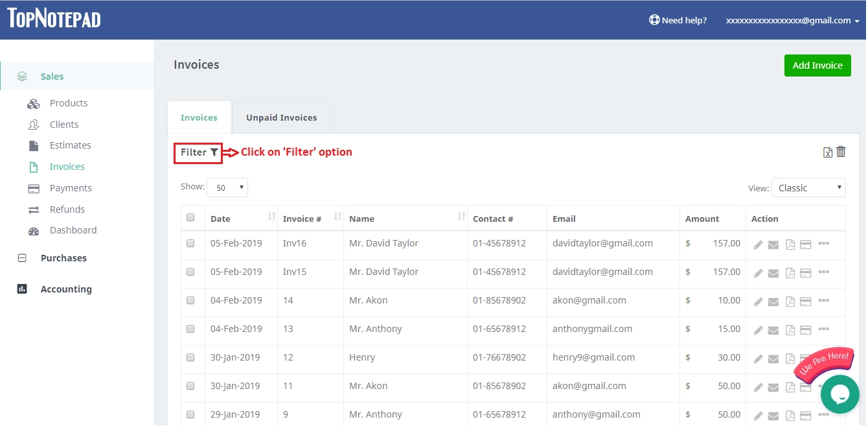Click the email envelope icon for invoice 14

click(x=773, y=301)
